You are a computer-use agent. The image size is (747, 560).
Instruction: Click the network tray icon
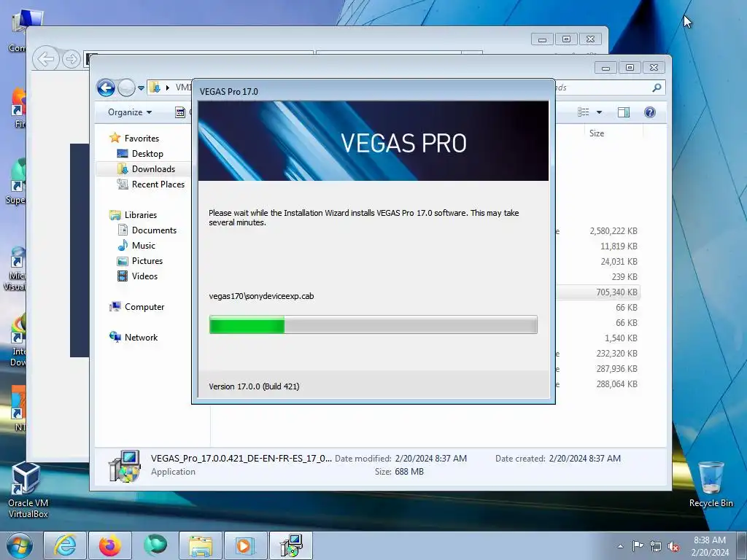click(656, 546)
